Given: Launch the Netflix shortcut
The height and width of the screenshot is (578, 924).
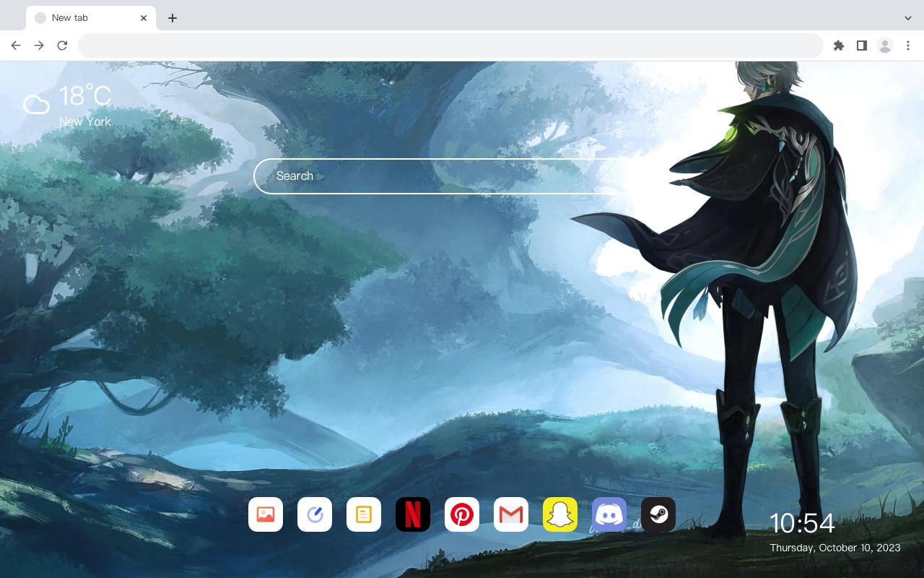Looking at the screenshot, I should point(413,514).
